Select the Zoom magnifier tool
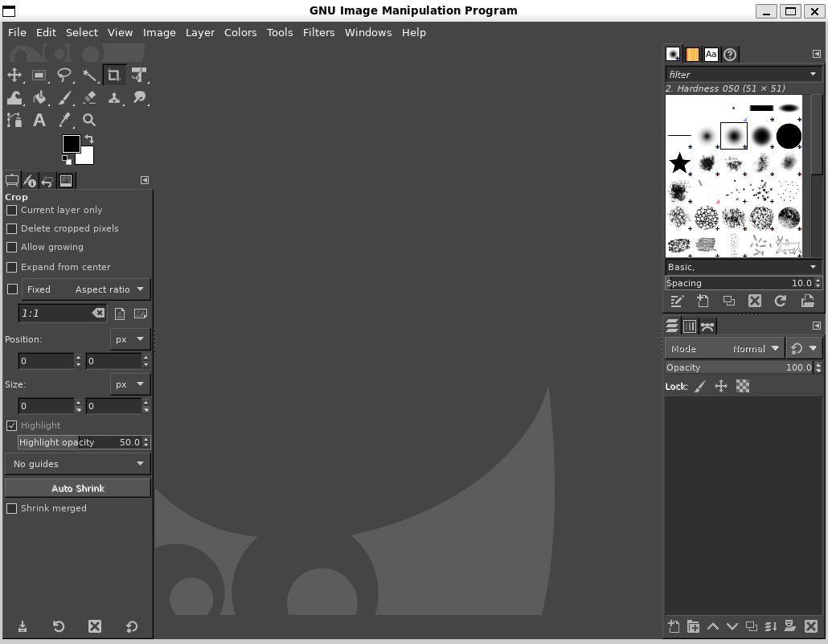Viewport: 828px width, 644px height. (x=89, y=121)
